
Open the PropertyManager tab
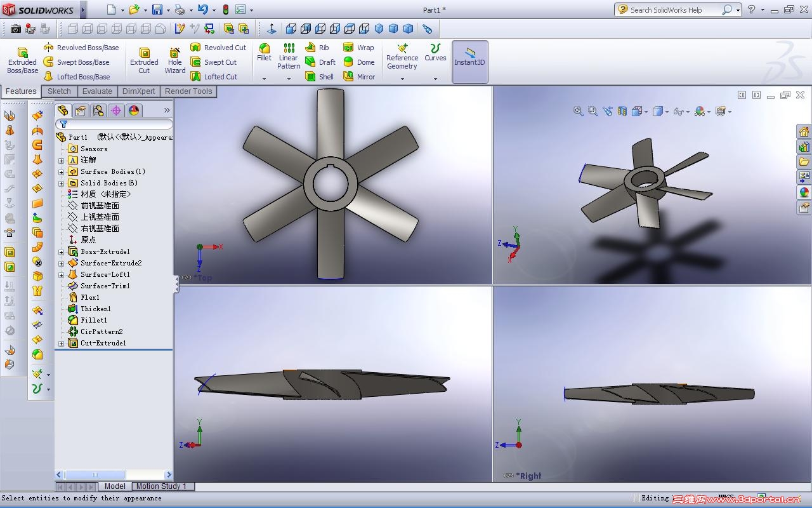(81, 110)
